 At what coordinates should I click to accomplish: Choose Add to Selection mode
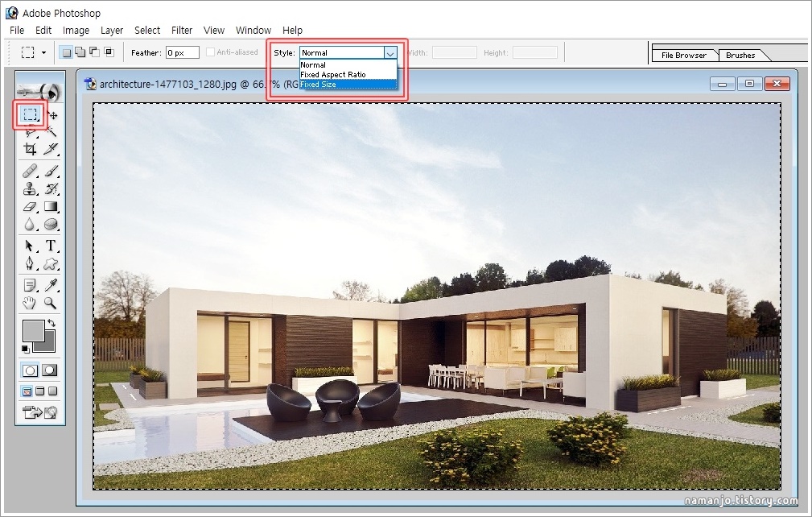[80, 52]
